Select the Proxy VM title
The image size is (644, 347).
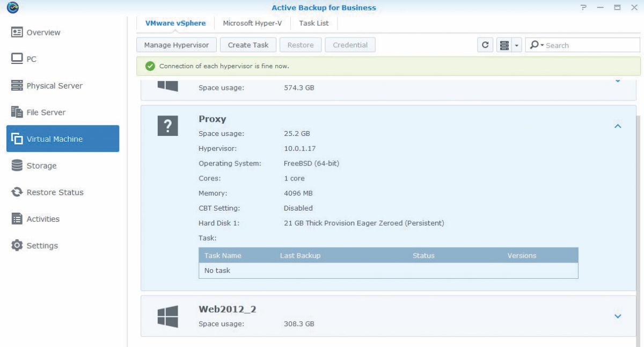(x=213, y=119)
